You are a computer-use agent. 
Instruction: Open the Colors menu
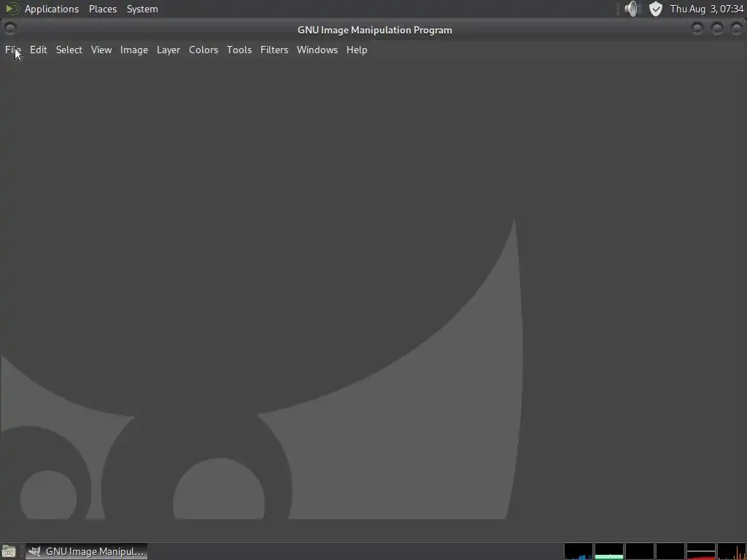coord(204,50)
